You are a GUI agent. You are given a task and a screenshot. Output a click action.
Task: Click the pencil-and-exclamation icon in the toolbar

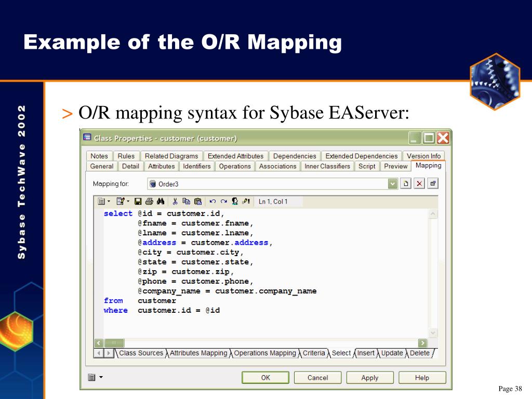point(246,201)
